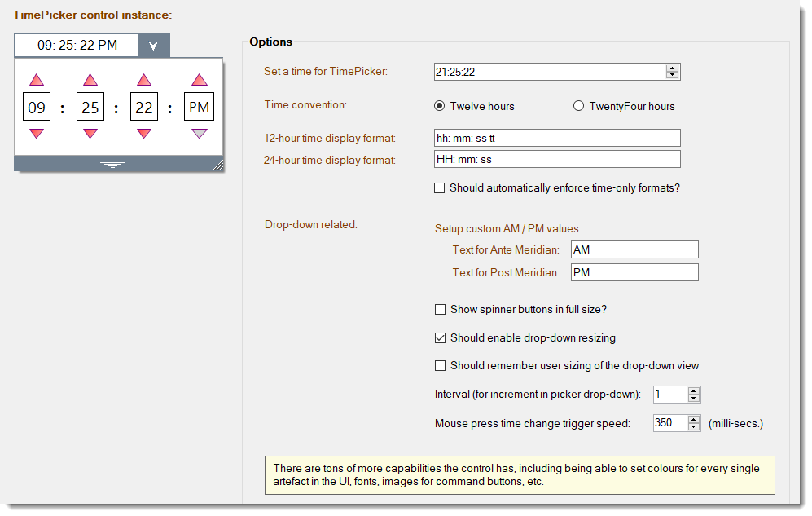The image size is (812, 516).
Task: Uncheck Should enable drop-down resizing
Action: pos(440,337)
